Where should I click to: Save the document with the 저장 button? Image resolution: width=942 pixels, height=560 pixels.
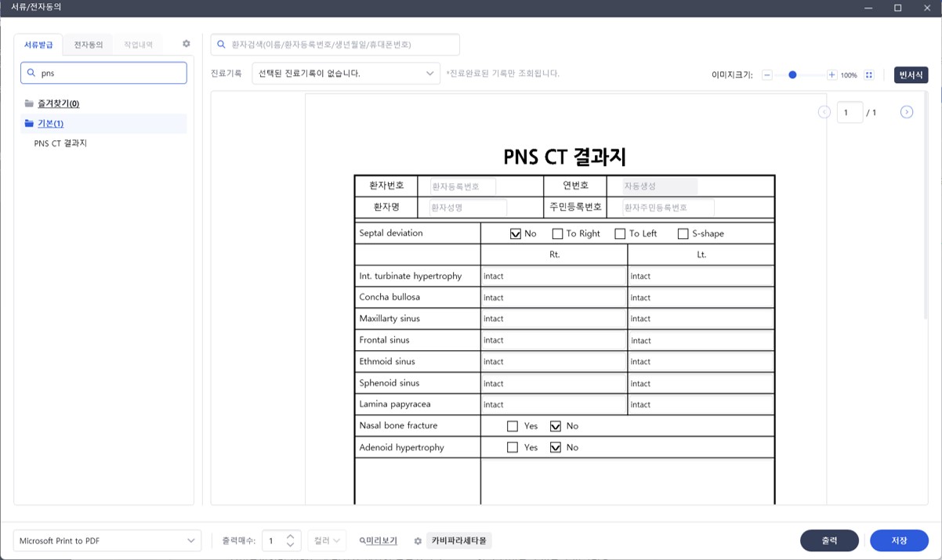tap(899, 540)
